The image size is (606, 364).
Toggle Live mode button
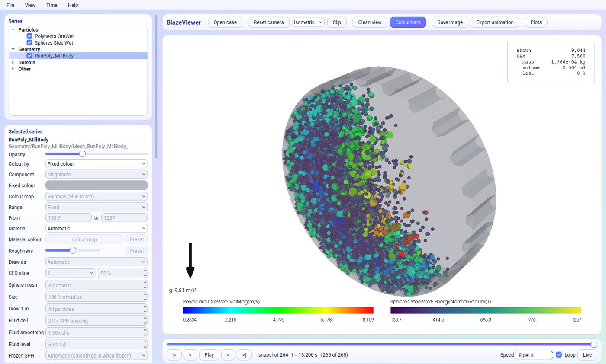[x=587, y=355]
